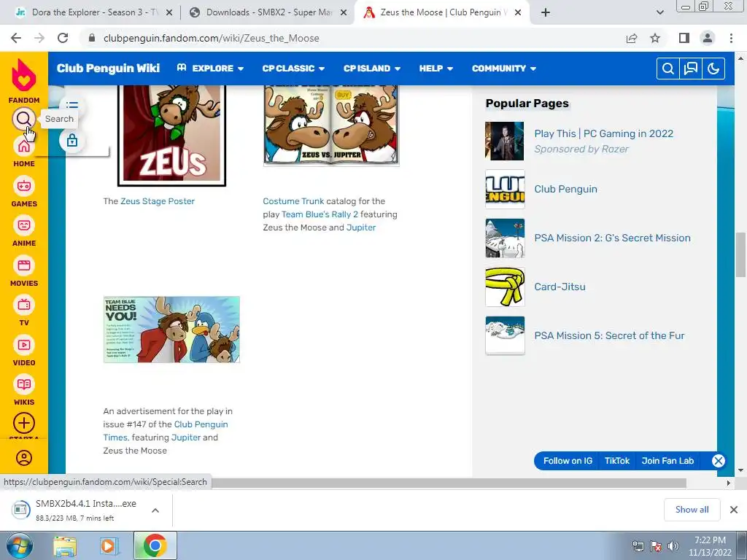The width and height of the screenshot is (747, 560).
Task: Reload the page in Chrome
Action: [63, 38]
